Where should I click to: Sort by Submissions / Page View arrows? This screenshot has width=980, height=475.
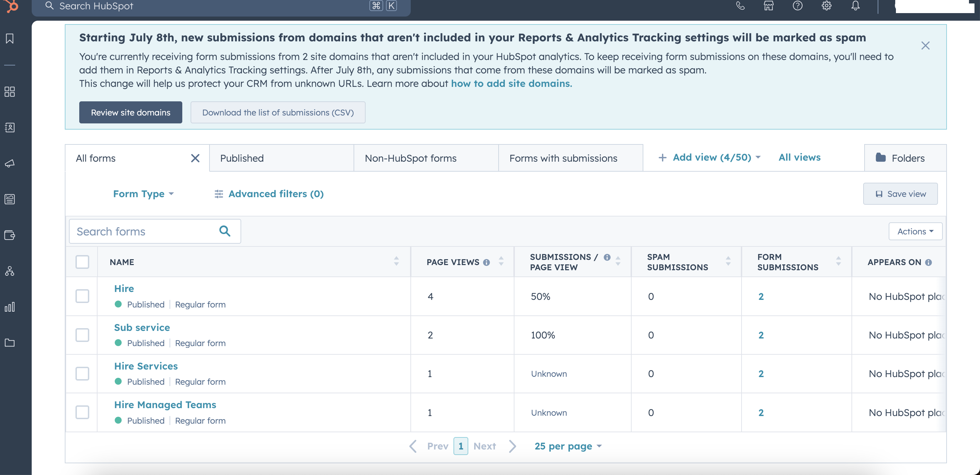coord(618,261)
